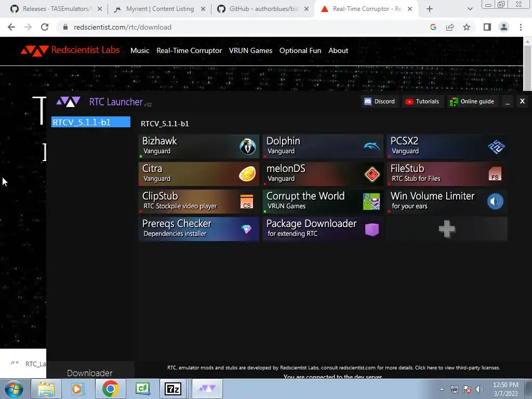Reload the page
Viewport: 532px width, 399px height.
[x=45, y=27]
